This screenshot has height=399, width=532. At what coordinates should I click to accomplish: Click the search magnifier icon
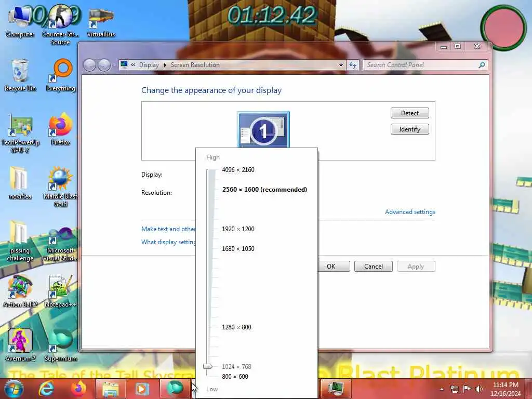pyautogui.click(x=482, y=65)
